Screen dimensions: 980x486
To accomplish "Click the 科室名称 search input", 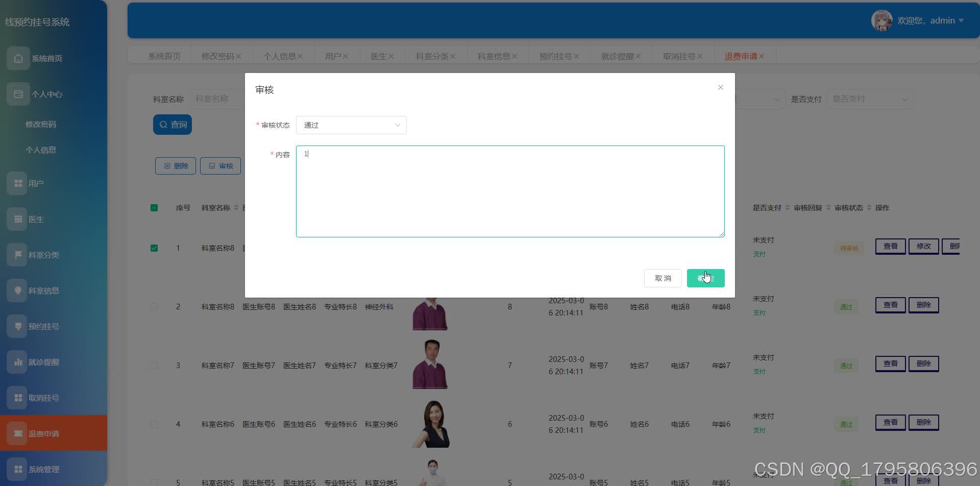I will tap(217, 99).
